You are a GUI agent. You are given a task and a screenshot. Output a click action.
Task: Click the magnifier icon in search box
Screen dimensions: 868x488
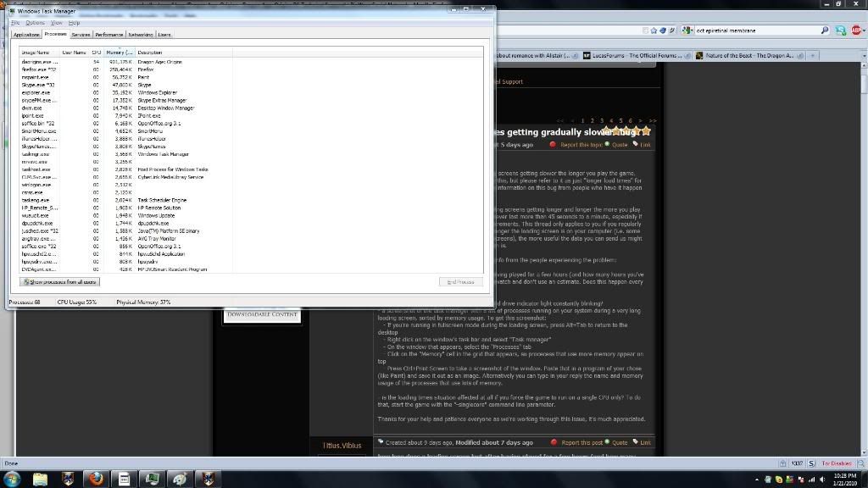point(824,30)
